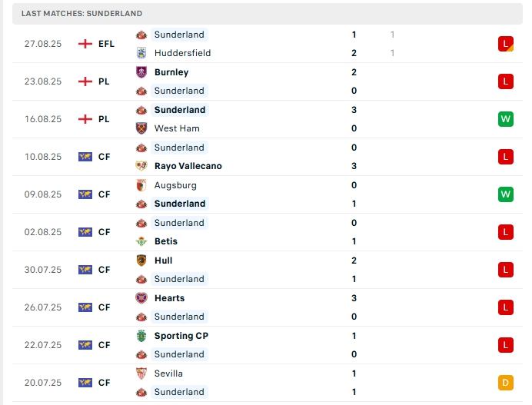Click the Rayo Vallecano crest icon
Screen dimensions: 532x405
141,166
